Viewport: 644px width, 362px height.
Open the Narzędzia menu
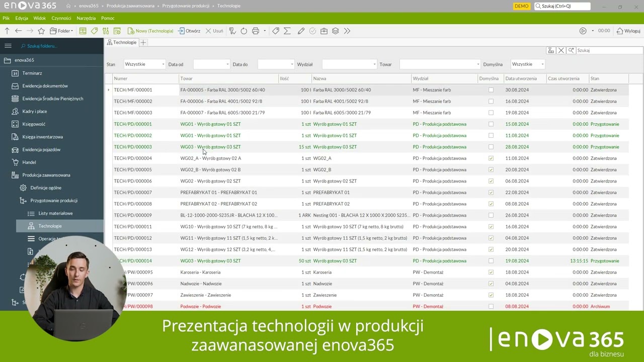coord(86,18)
